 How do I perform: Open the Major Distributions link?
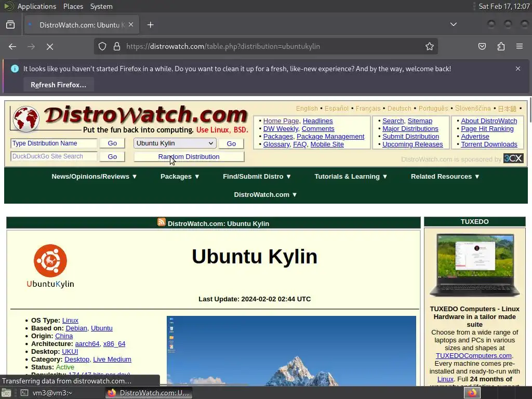click(410, 129)
